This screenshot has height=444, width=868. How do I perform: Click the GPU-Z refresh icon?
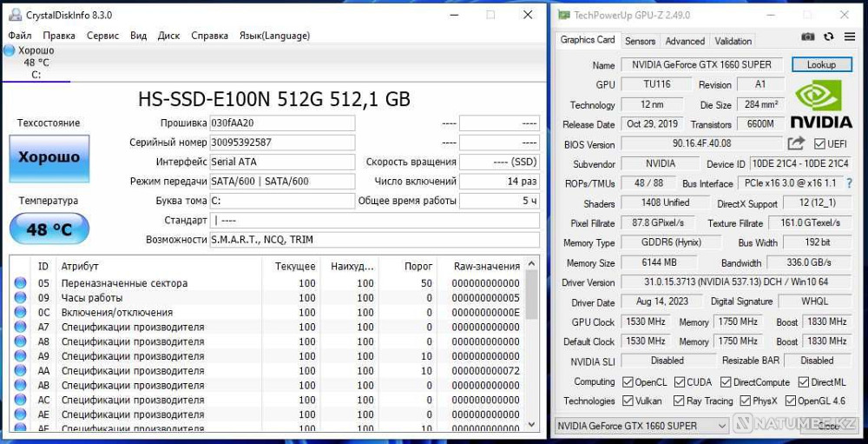829,36
